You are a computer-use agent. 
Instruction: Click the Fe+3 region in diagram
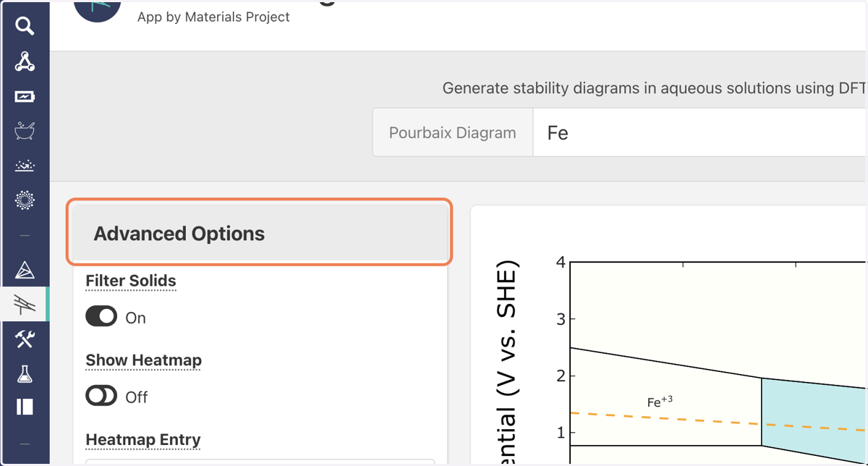tap(660, 402)
